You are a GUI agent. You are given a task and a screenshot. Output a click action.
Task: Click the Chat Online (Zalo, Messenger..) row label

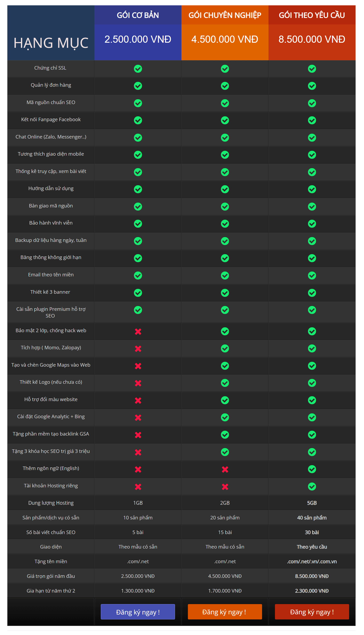click(51, 137)
